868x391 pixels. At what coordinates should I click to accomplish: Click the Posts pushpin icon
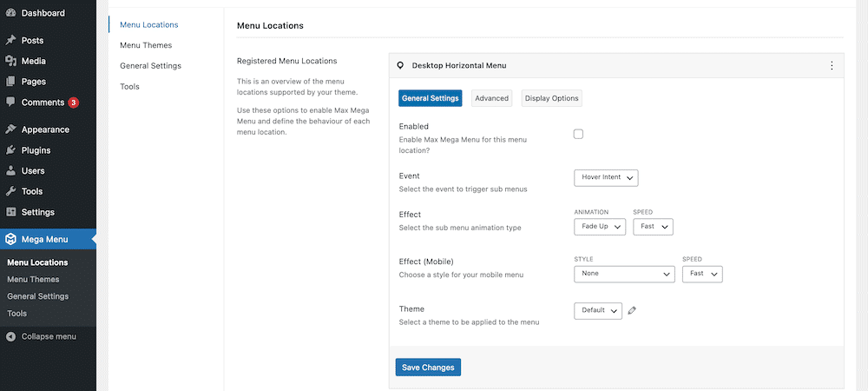pyautogui.click(x=10, y=40)
